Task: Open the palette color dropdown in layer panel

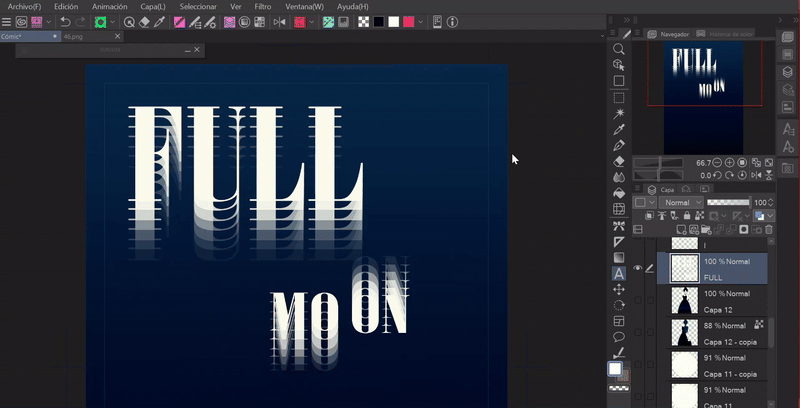Action: [x=644, y=202]
